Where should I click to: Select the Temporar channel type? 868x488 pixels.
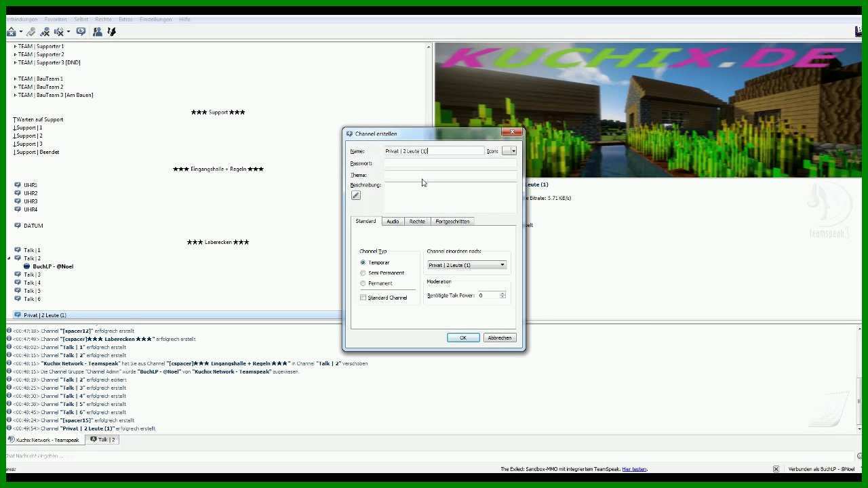[363, 262]
